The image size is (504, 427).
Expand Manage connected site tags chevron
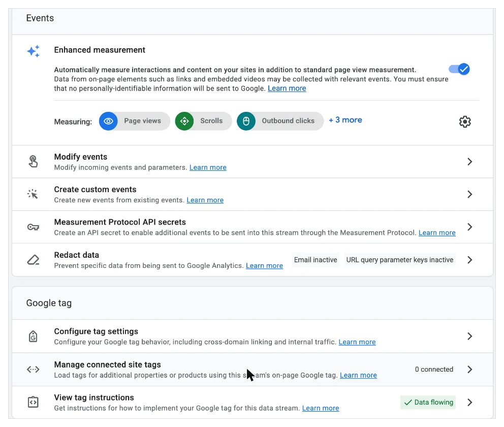(469, 370)
